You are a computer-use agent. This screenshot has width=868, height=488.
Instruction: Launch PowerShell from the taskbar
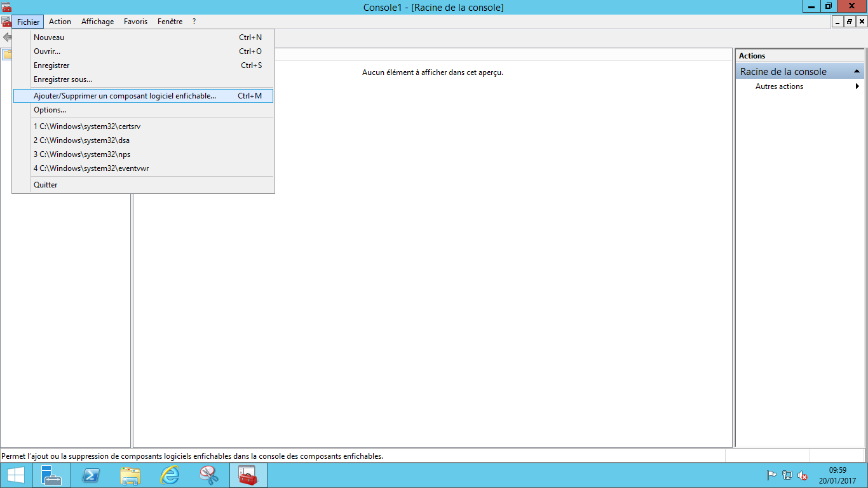91,475
